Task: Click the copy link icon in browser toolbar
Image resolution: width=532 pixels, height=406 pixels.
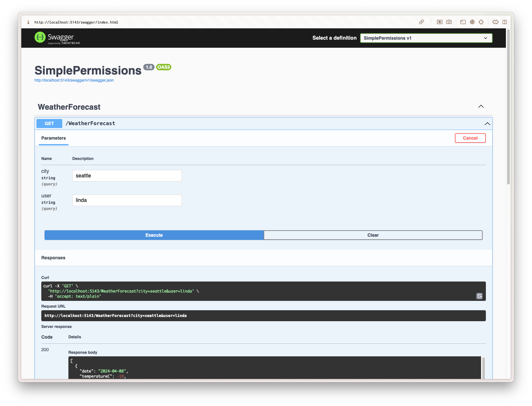Action: (421, 22)
